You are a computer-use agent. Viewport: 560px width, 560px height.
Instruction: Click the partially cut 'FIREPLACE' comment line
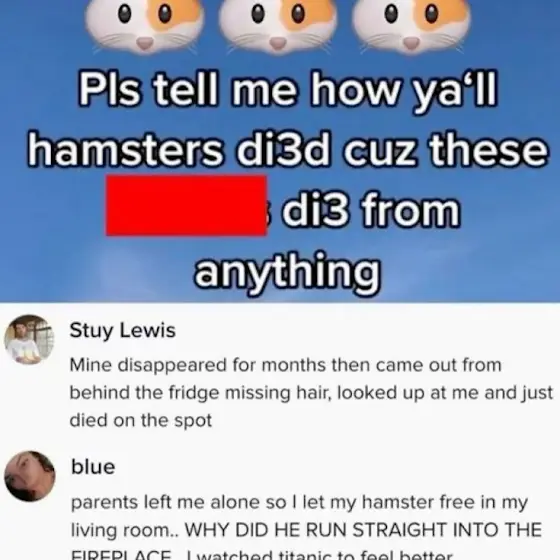pos(262,555)
